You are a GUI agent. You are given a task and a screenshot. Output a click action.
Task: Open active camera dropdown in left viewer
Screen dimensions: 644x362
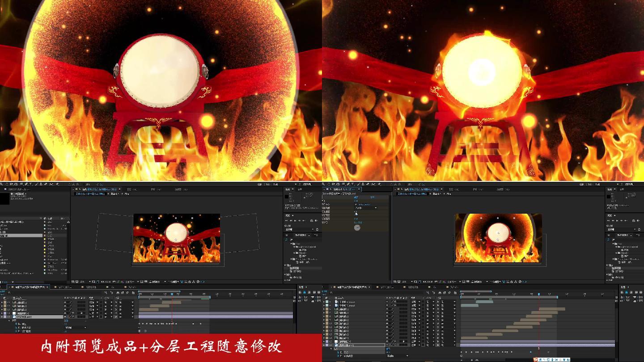pyautogui.click(x=157, y=282)
